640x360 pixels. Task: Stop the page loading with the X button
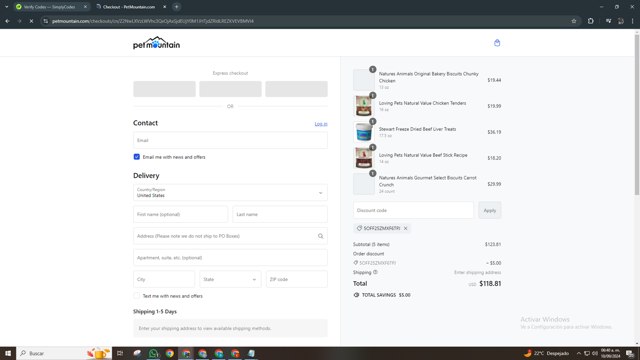coord(31,21)
